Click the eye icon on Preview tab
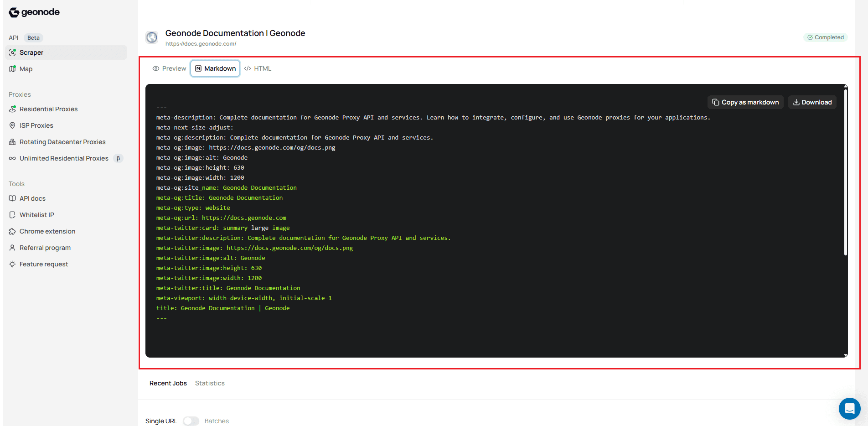This screenshot has height=426, width=868. [156, 68]
